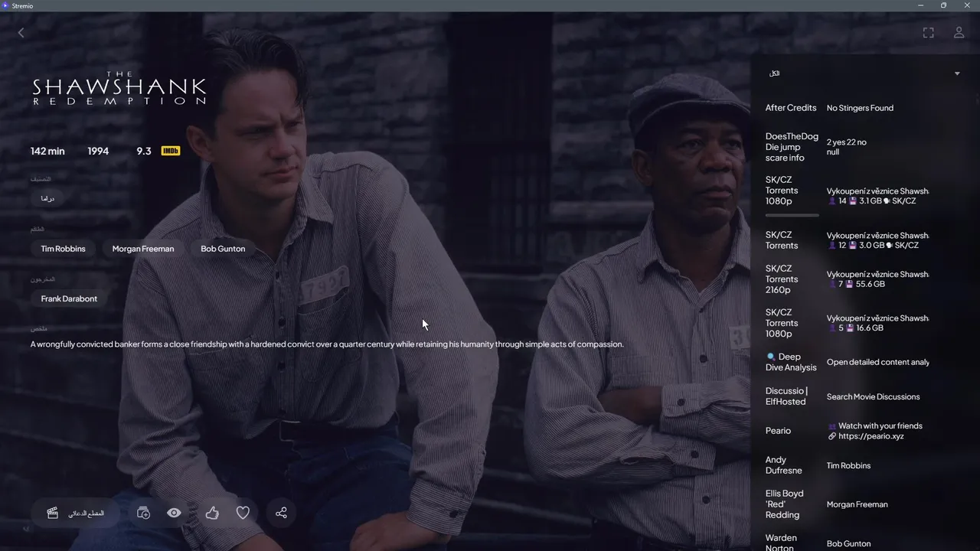This screenshot has height=551, width=980.
Task: Restore down the Stremio window
Action: coord(943,5)
